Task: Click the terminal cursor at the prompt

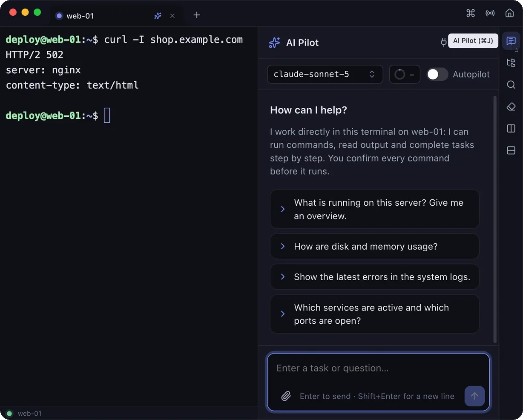Action: pos(107,115)
